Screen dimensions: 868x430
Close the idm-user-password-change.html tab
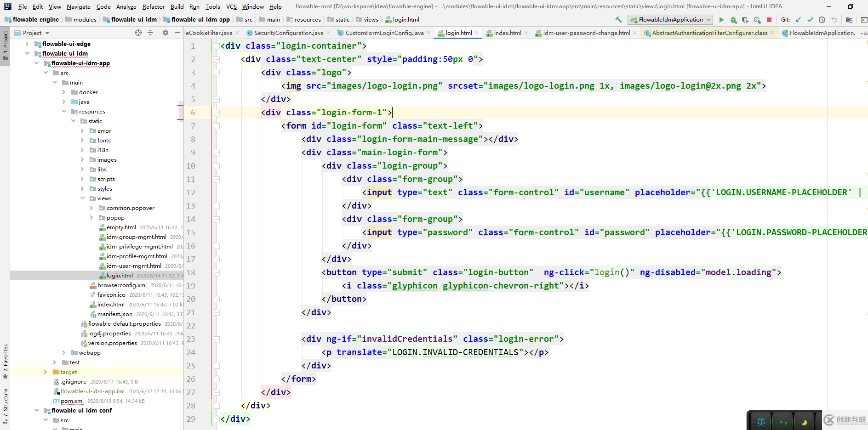coord(635,33)
